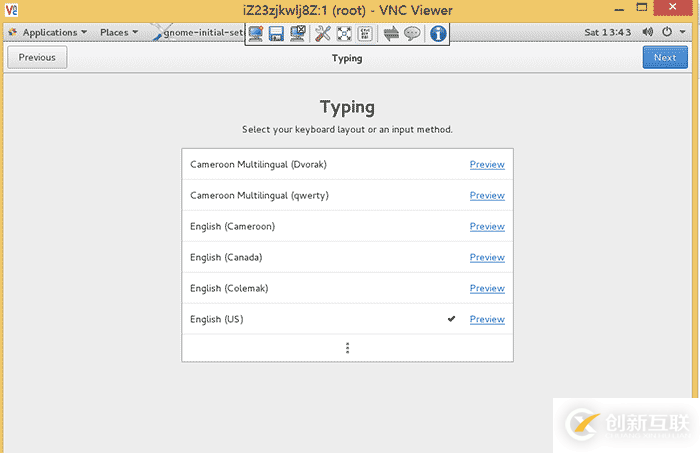Continue with the blue Next button

665,58
